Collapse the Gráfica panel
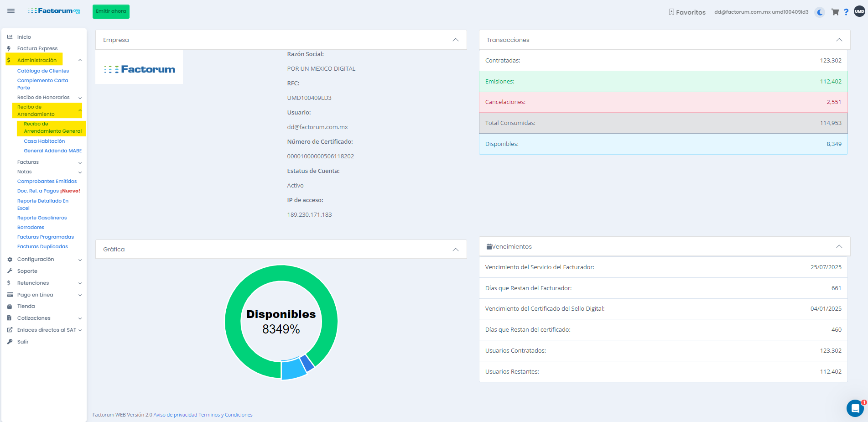The height and width of the screenshot is (422, 868). pyautogui.click(x=455, y=250)
